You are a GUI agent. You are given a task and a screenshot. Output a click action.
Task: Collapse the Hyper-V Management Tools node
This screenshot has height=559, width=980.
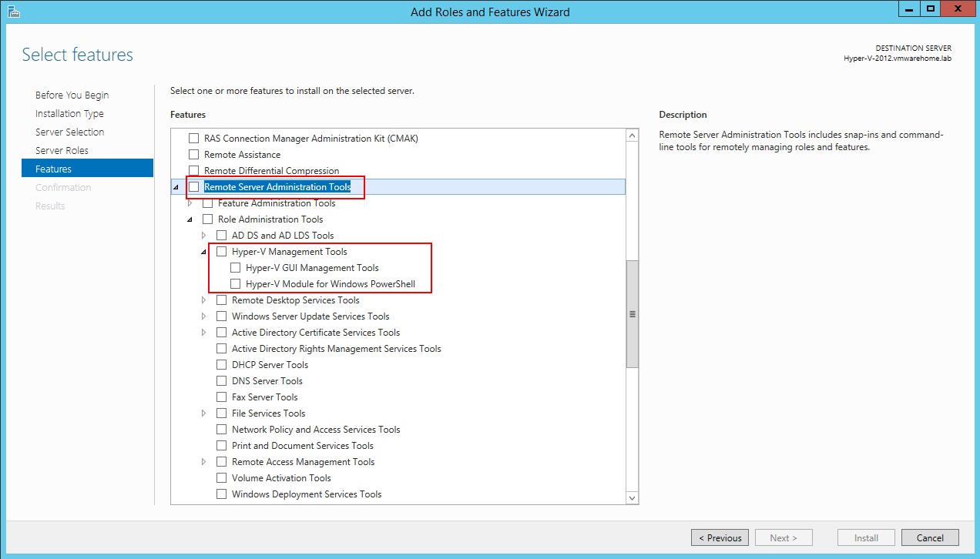(204, 252)
